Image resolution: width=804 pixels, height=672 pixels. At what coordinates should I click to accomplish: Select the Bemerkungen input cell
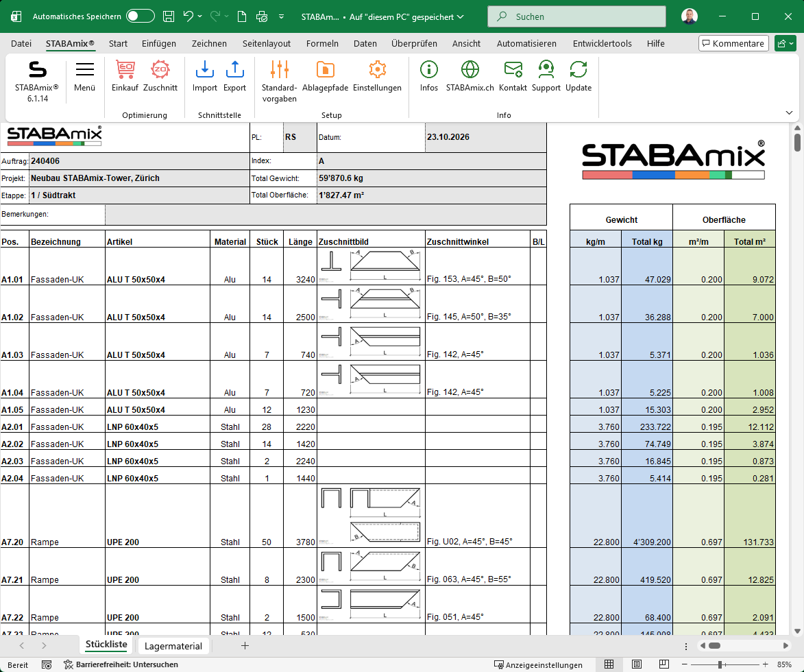pos(326,214)
